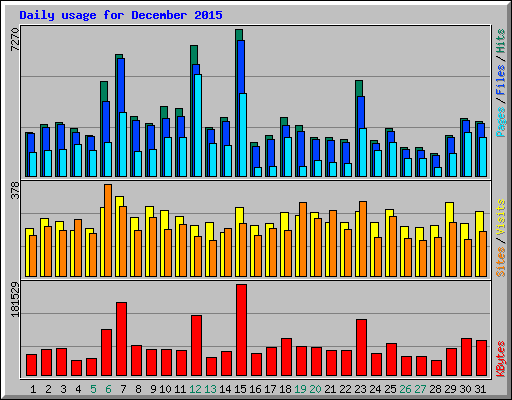Image resolution: width=512 pixels, height=400 pixels.
Task: Click the 7270 y-axis scale value
Action: coord(15,39)
